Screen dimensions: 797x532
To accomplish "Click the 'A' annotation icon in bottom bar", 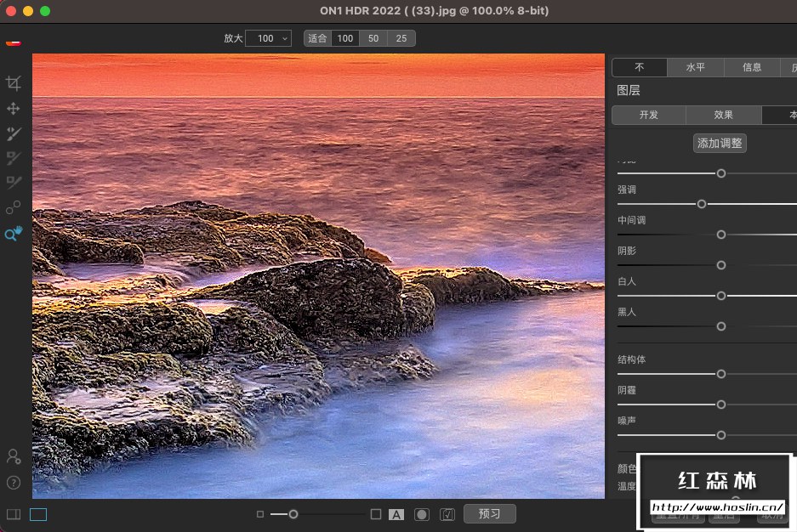I will tap(396, 514).
